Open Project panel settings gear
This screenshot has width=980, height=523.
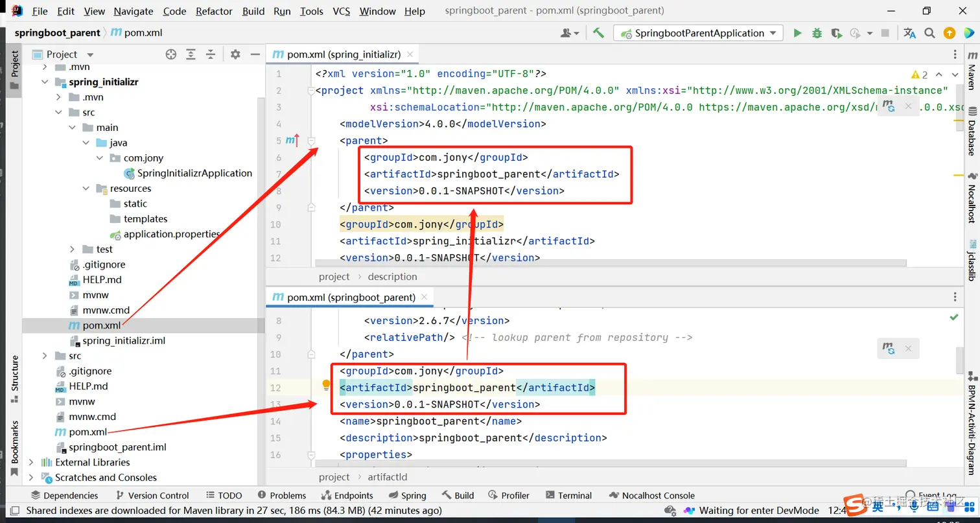[x=235, y=54]
